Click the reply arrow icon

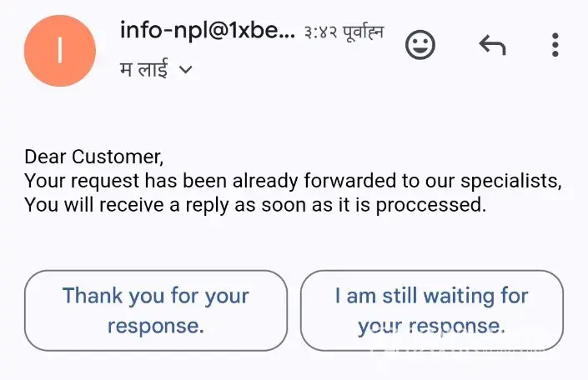point(492,45)
